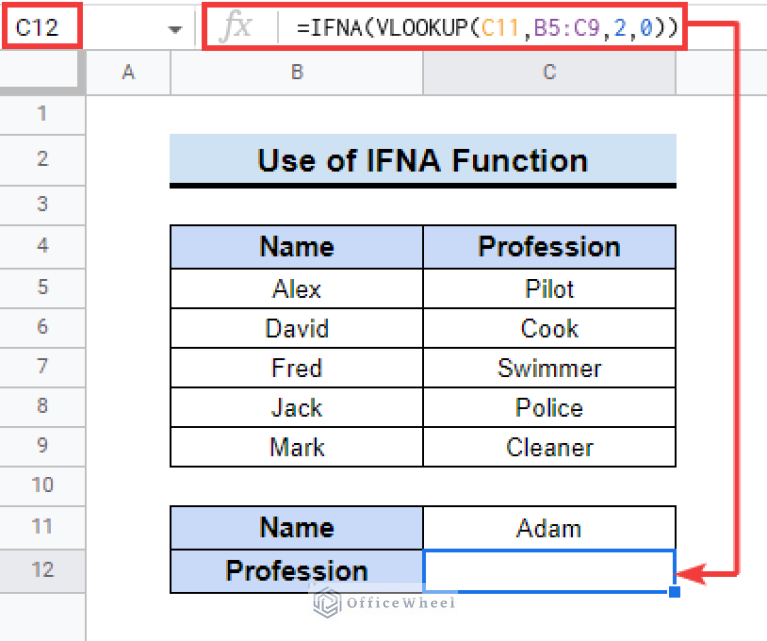Select the cell containing 'Mark'
This screenshot has height=641, width=767.
point(296,447)
